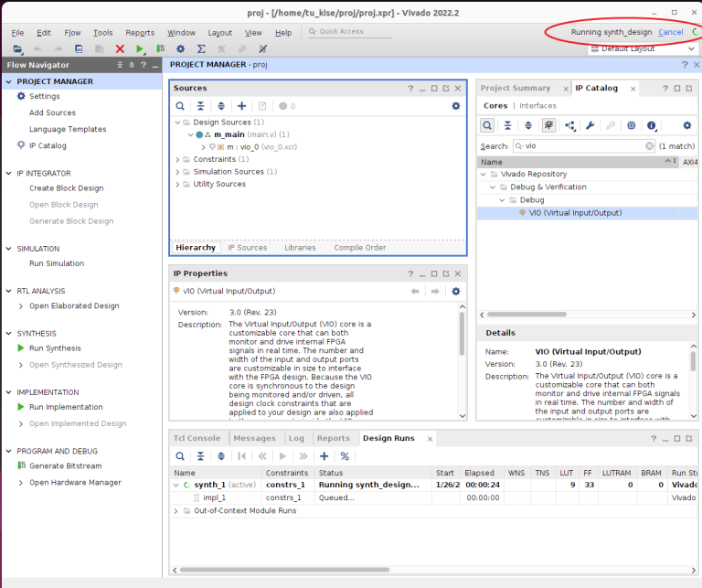Open the Reports menu

click(140, 32)
